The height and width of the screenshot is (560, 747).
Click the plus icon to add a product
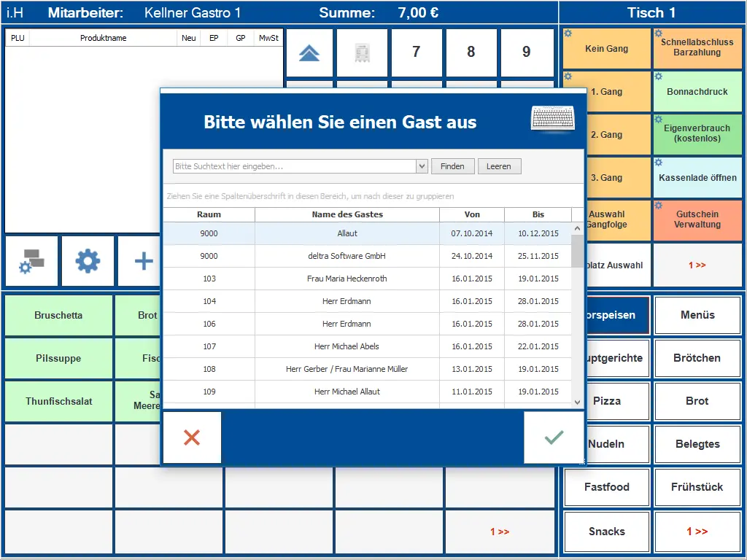click(x=142, y=261)
